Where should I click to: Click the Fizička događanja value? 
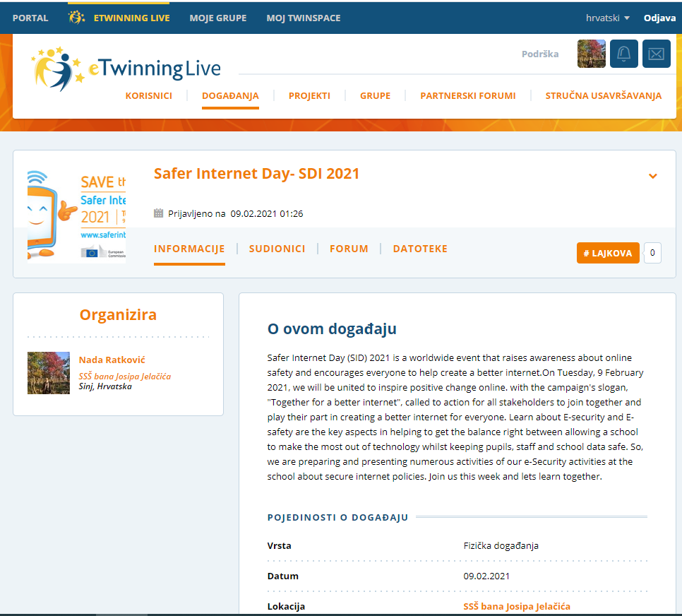tap(501, 546)
